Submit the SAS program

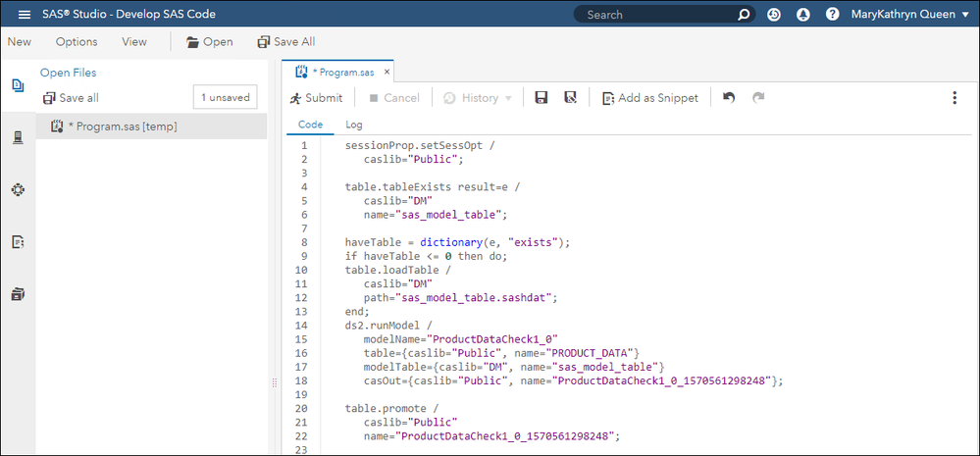point(316,98)
